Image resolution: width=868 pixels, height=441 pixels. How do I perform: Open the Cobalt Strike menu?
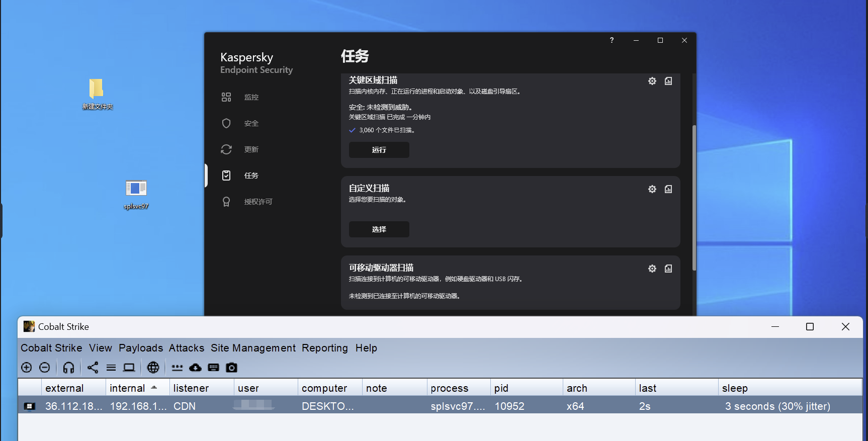coord(51,348)
